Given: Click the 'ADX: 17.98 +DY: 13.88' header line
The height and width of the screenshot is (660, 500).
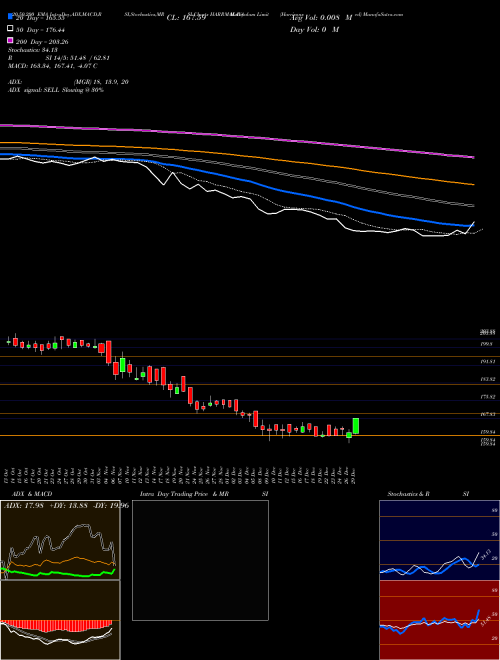Looking at the screenshot, I should (65, 506).
